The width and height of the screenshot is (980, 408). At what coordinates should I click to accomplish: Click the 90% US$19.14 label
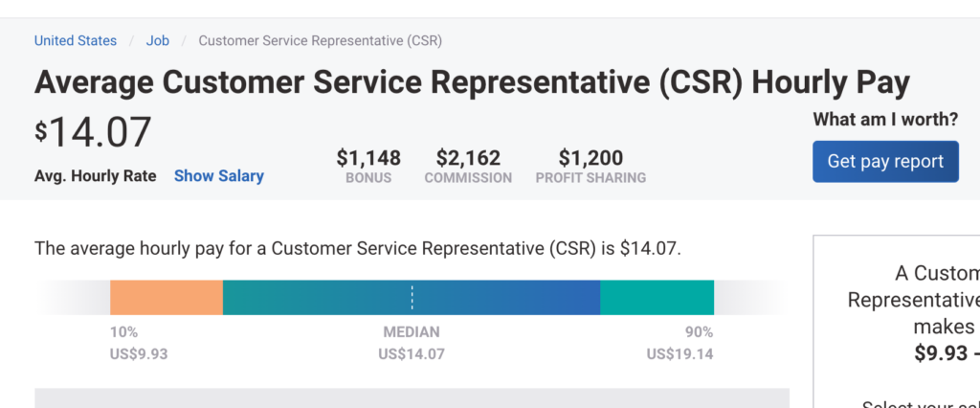tap(679, 343)
